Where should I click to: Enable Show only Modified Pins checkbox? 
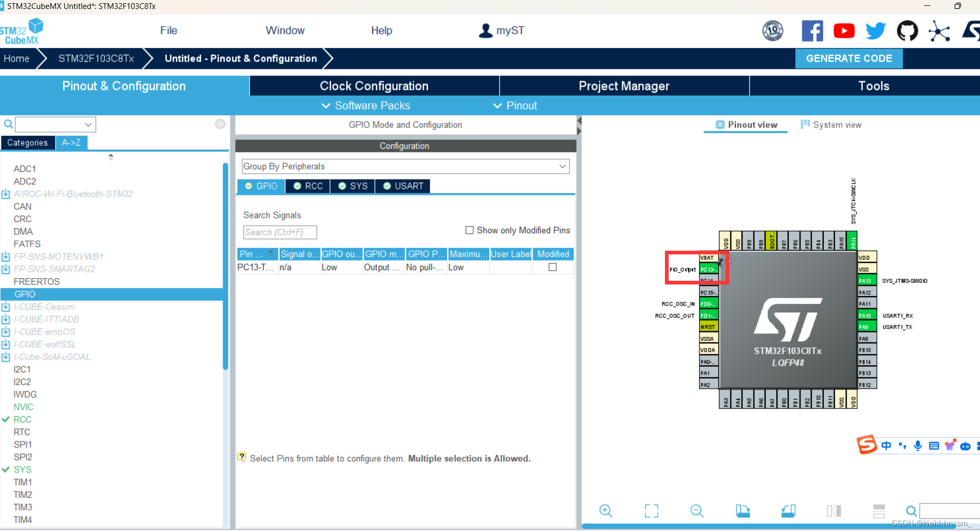point(469,230)
